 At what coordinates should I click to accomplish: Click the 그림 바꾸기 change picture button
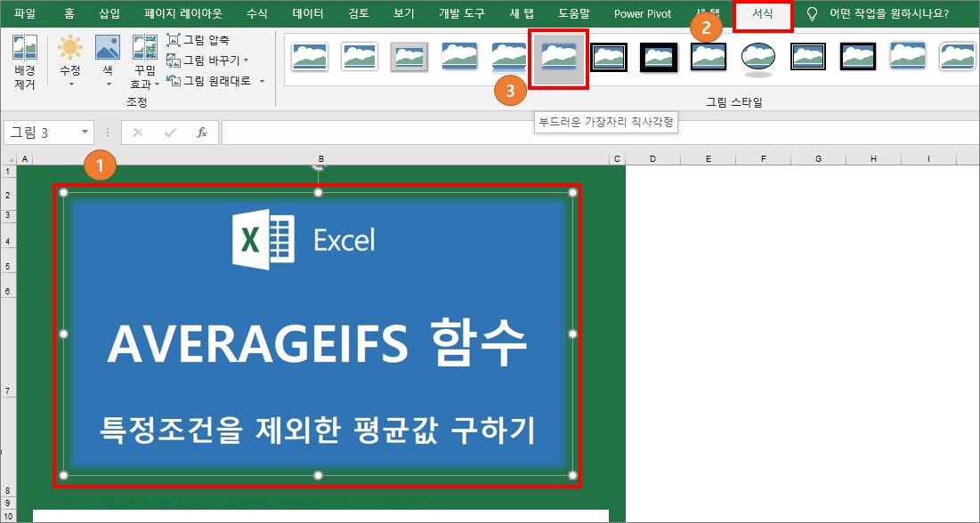pyautogui.click(x=204, y=60)
